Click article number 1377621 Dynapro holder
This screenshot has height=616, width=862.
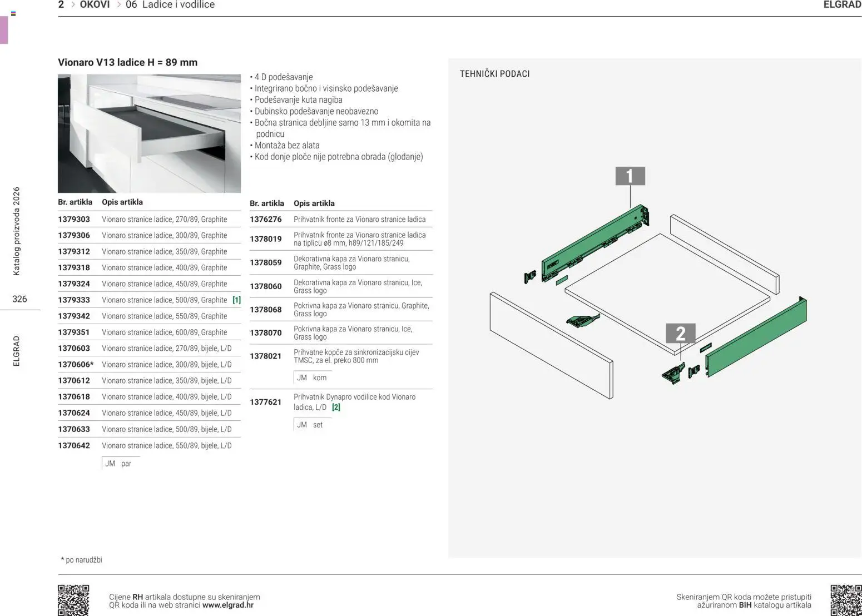265,402
